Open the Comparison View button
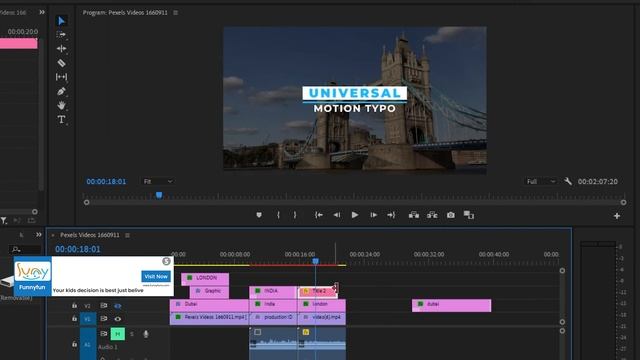Image resolution: width=640 pixels, height=360 pixels. click(469, 215)
